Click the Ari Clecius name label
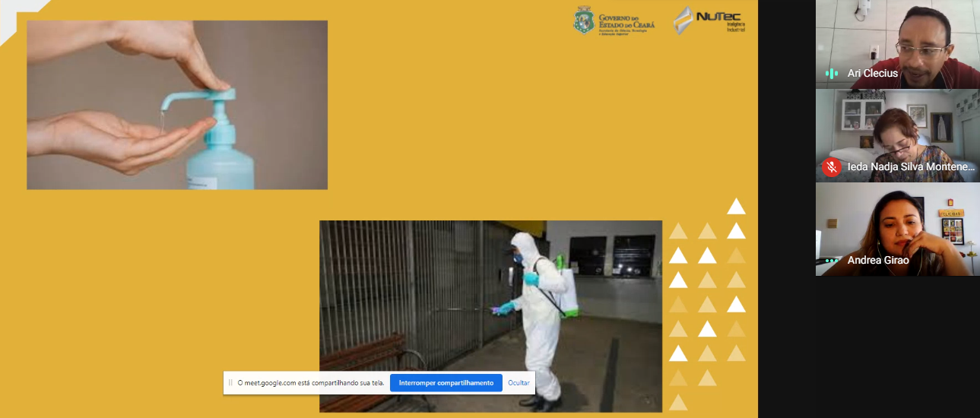 (872, 74)
